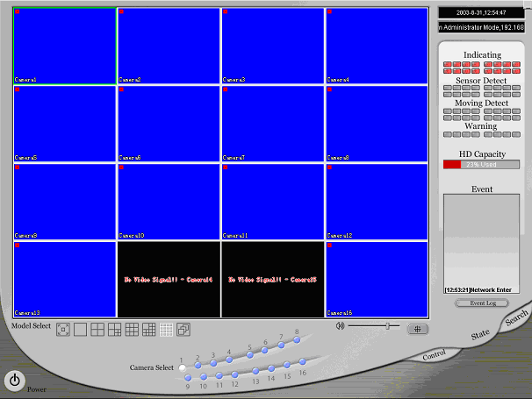
Task: Click the hash-symbol button beside volume
Action: pos(418,329)
